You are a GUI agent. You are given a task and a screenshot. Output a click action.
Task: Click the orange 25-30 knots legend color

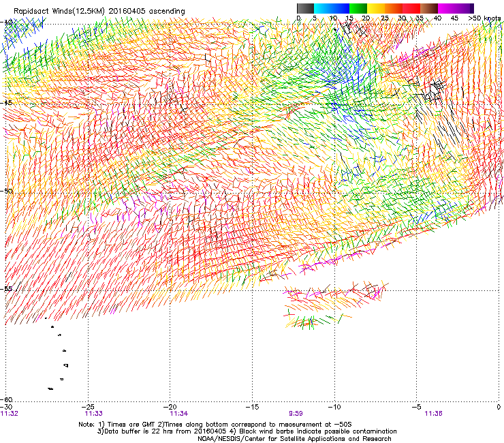point(394,8)
